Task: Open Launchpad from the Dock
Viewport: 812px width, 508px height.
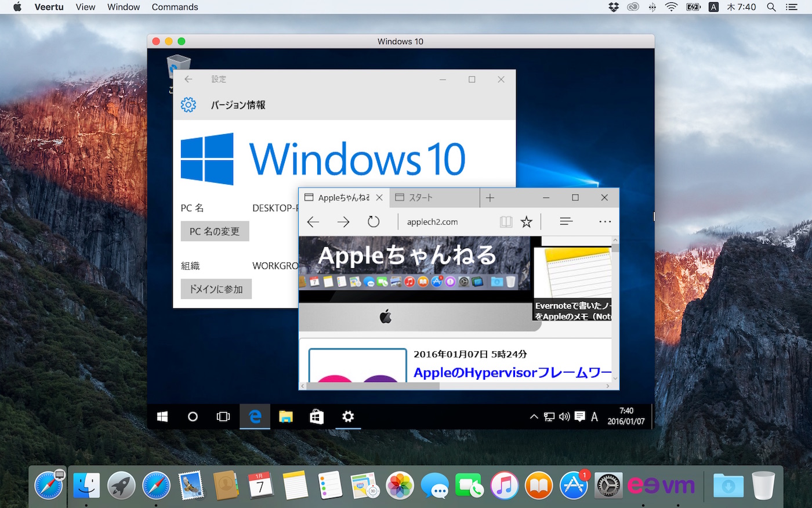Action: [x=121, y=485]
